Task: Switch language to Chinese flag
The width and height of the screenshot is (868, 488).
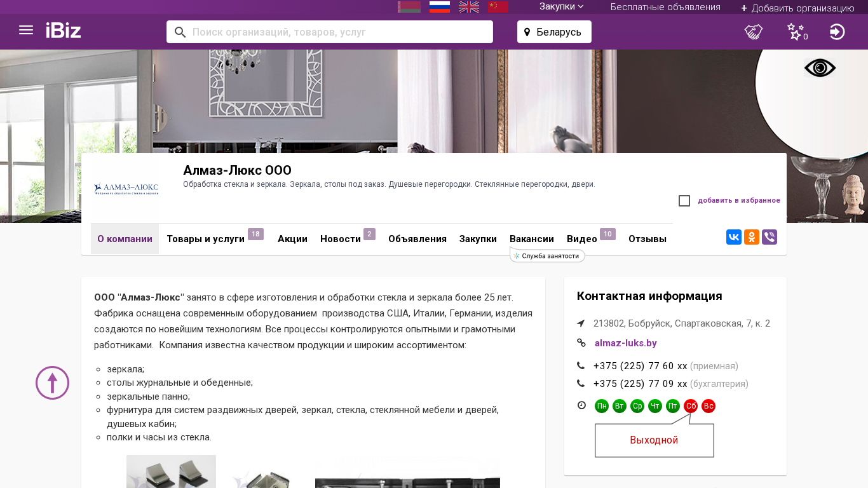Action: tap(498, 7)
